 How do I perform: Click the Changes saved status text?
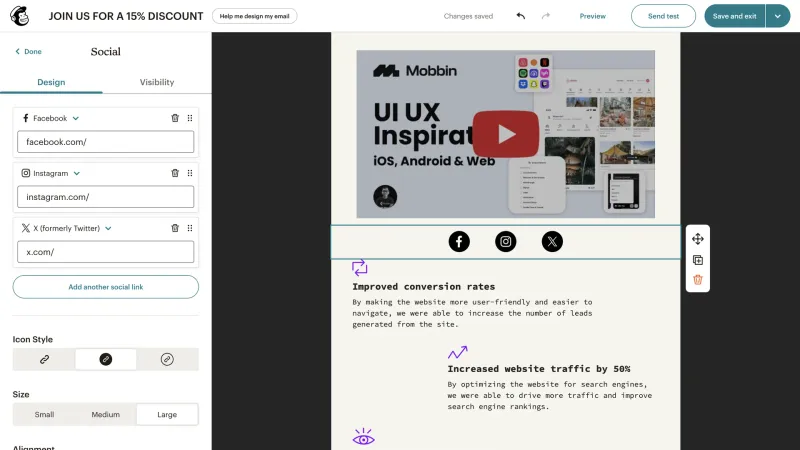(x=468, y=16)
